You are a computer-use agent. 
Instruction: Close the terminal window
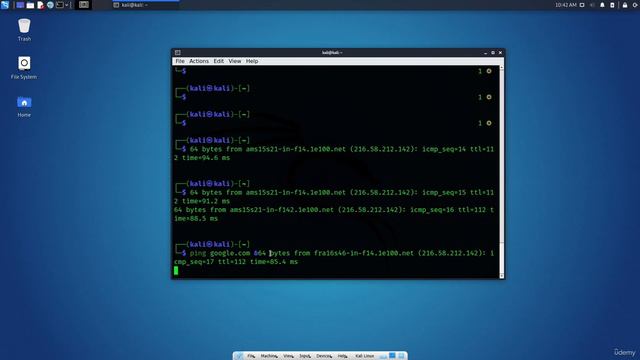click(500, 53)
